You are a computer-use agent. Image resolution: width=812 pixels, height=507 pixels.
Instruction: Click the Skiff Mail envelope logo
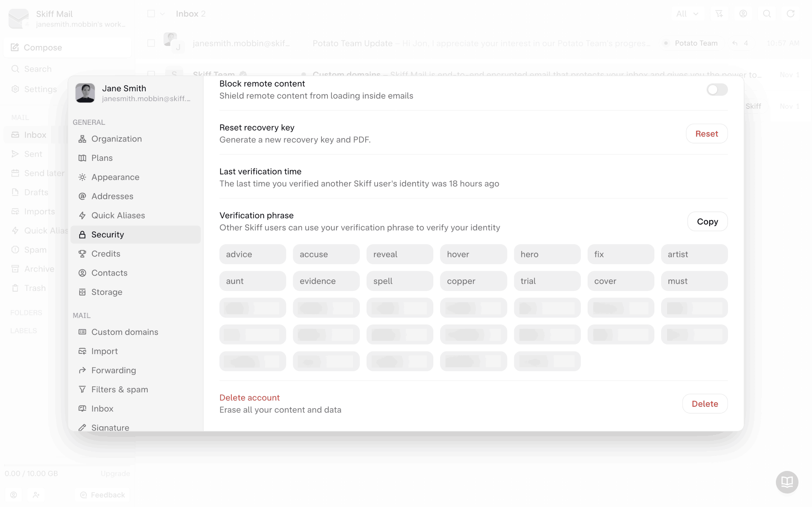(x=18, y=18)
